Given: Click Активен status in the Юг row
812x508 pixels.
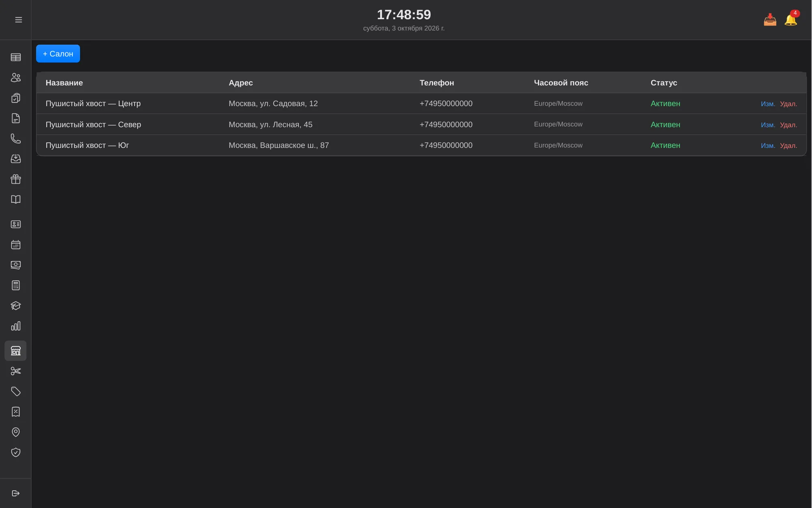Looking at the screenshot, I should pos(665,145).
